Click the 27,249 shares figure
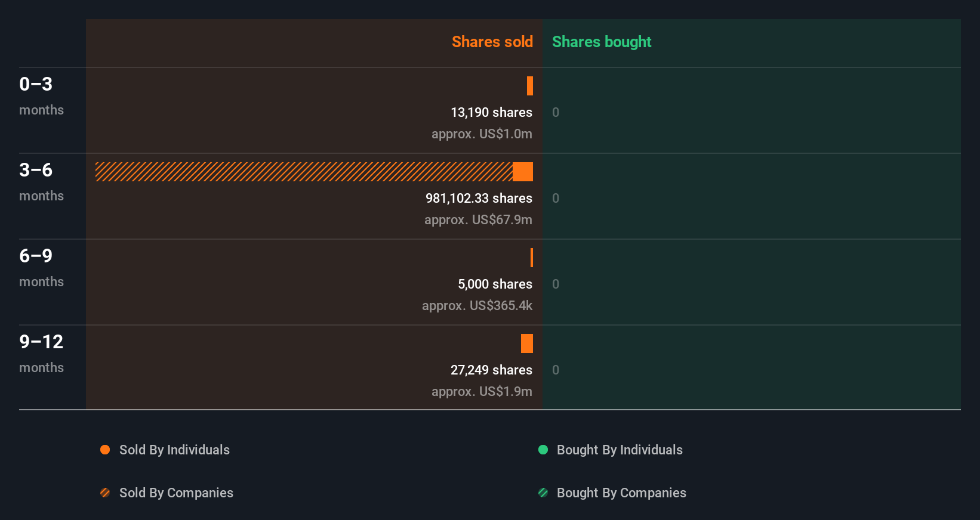Viewport: 980px width, 520px height. 491,370
